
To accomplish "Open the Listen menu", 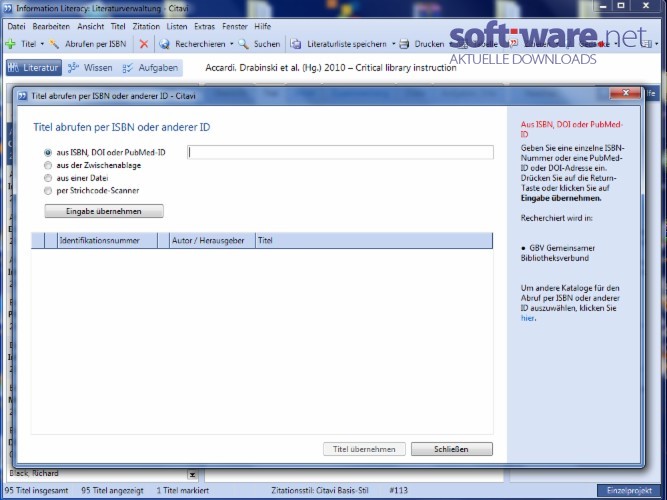I will 177,26.
